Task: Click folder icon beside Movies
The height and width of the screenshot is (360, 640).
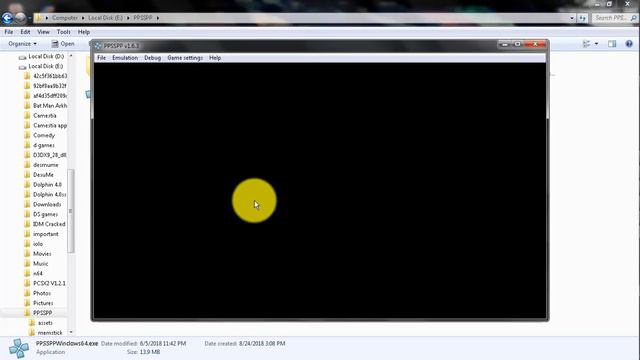Action: [27, 253]
